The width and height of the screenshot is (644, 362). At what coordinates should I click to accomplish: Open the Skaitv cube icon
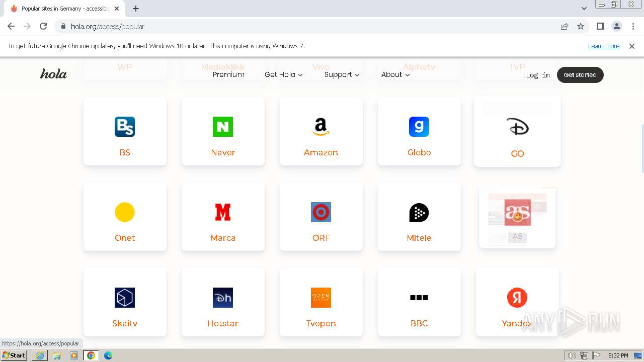tap(125, 298)
